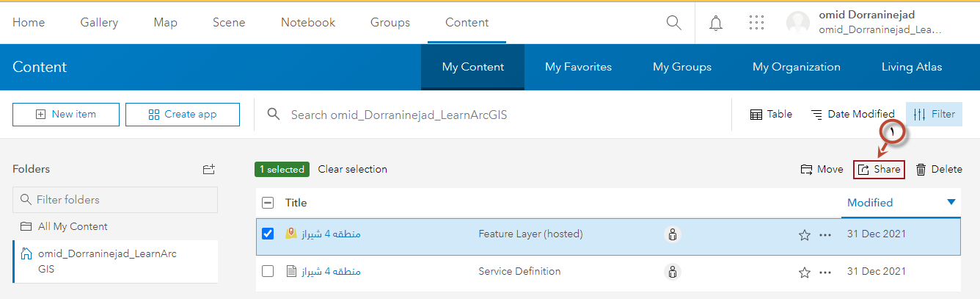Move the selected item to a folder

click(x=822, y=170)
